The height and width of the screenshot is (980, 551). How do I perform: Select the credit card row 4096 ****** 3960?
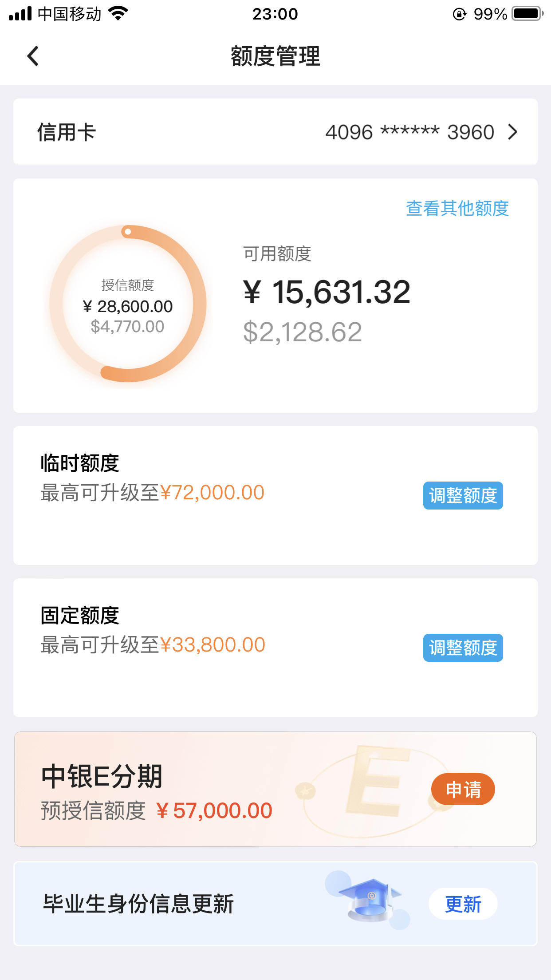(275, 132)
